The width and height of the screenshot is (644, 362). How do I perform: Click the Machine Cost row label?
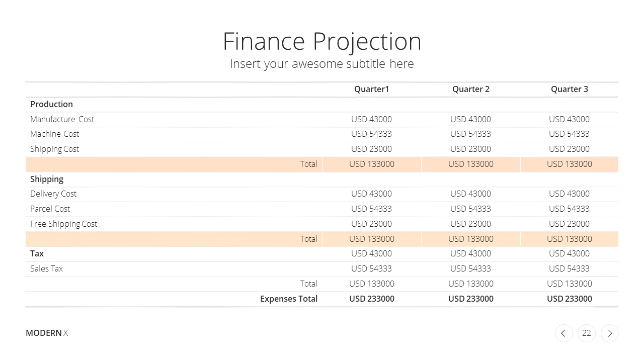tap(55, 134)
